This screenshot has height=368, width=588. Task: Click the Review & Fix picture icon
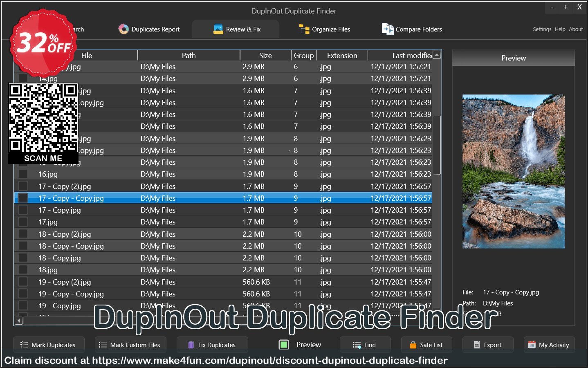(x=218, y=29)
